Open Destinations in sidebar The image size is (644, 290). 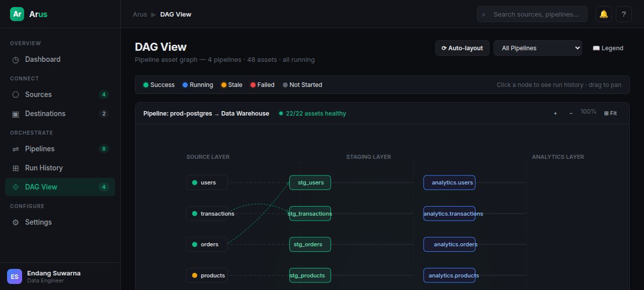point(60,114)
